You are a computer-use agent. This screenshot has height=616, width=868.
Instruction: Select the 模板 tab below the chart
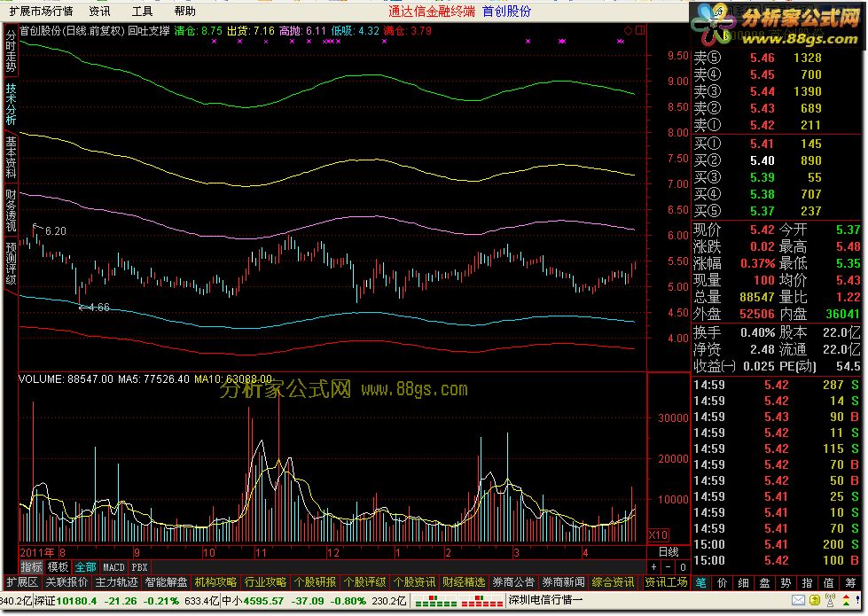point(58,567)
